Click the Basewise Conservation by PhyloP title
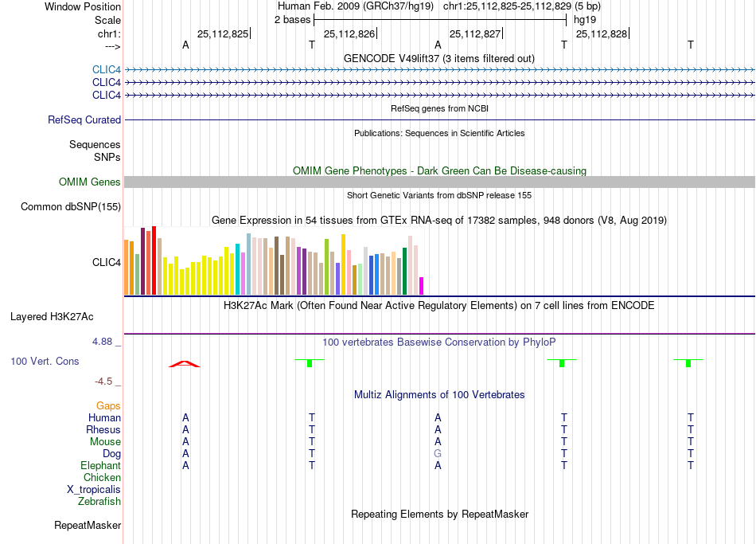This screenshot has height=544, width=756. 439,342
